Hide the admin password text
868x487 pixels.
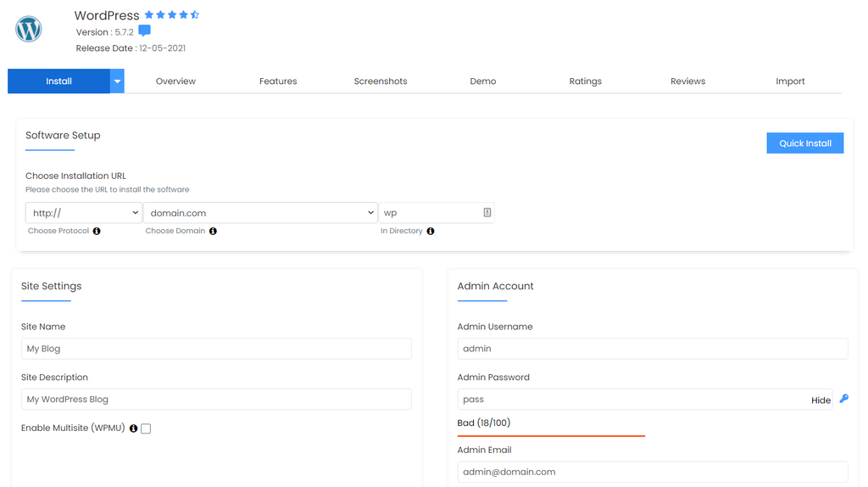coord(821,400)
